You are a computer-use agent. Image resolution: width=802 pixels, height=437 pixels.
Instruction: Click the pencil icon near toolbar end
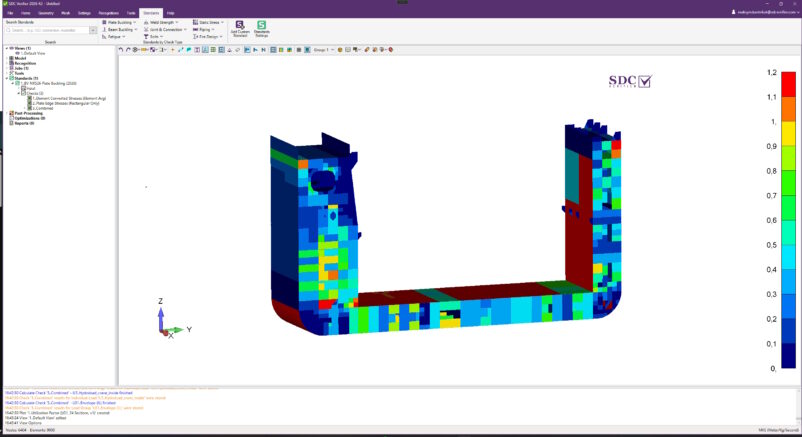tap(366, 50)
